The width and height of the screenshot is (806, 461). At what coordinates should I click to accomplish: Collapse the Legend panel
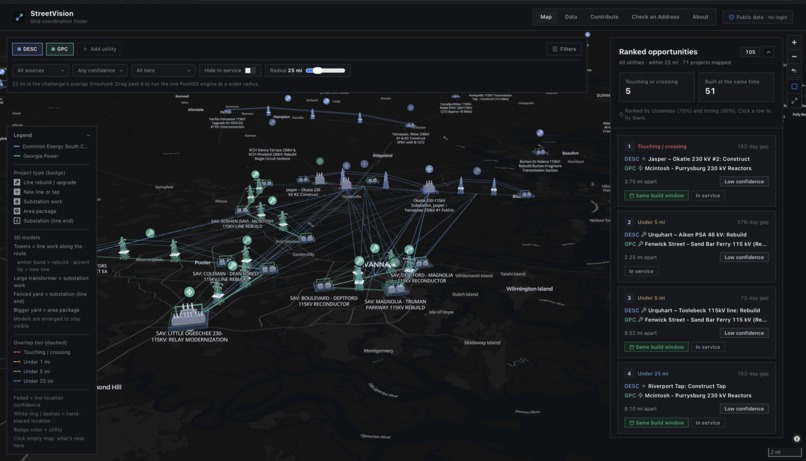tap(88, 135)
